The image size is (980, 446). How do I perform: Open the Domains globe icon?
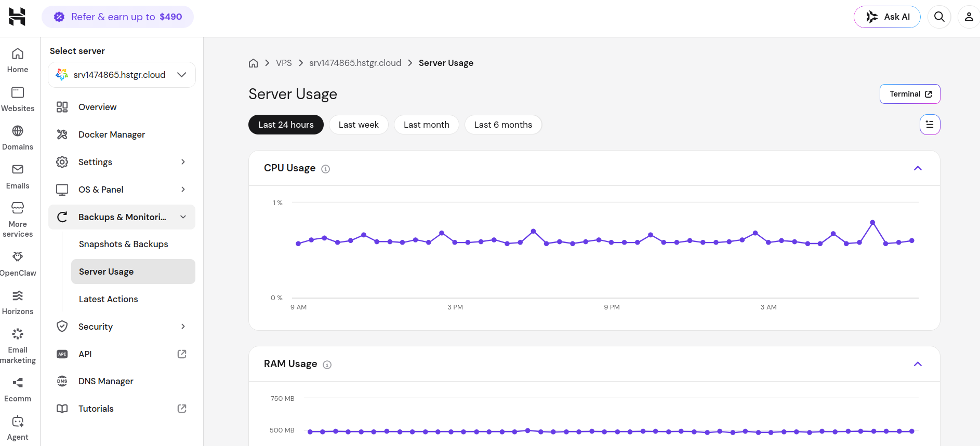(x=18, y=131)
